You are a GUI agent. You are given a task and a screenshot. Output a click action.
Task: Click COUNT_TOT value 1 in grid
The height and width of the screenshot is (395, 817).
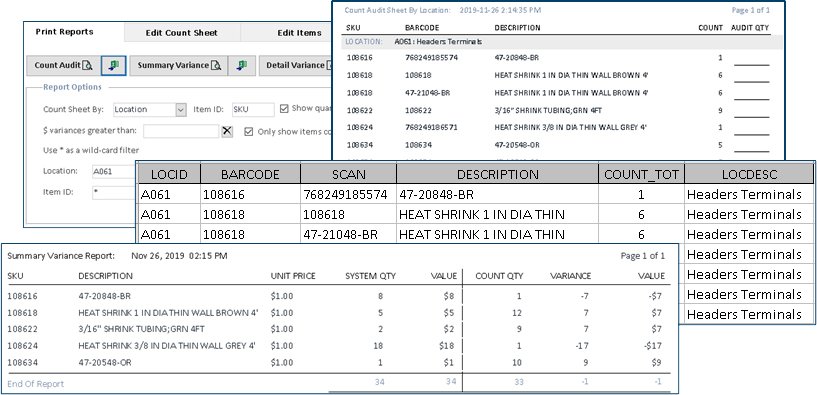[641, 194]
